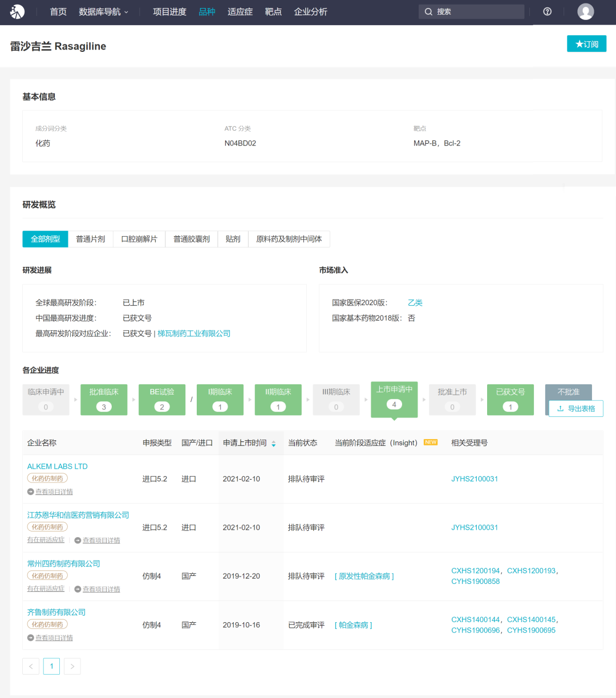Select the 全部剂型 tab

[x=45, y=239]
